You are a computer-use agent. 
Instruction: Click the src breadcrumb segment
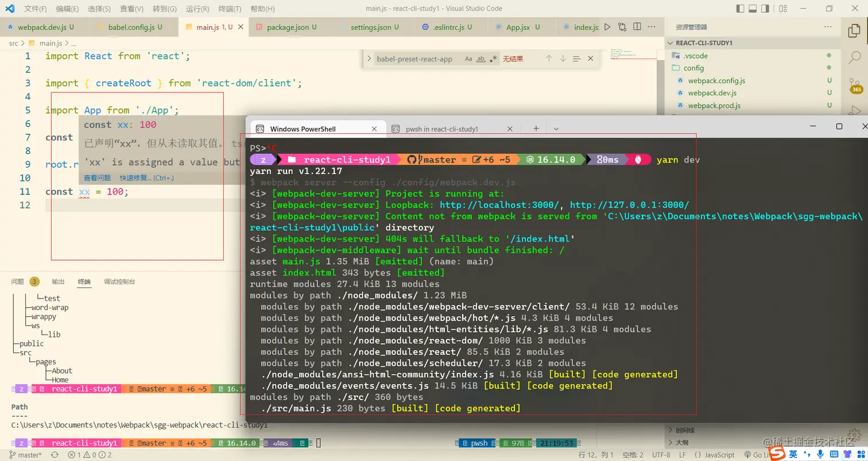tap(13, 43)
